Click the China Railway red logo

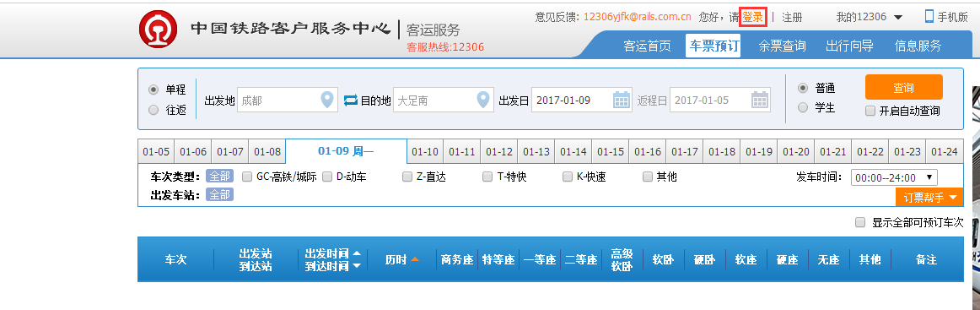(x=158, y=29)
